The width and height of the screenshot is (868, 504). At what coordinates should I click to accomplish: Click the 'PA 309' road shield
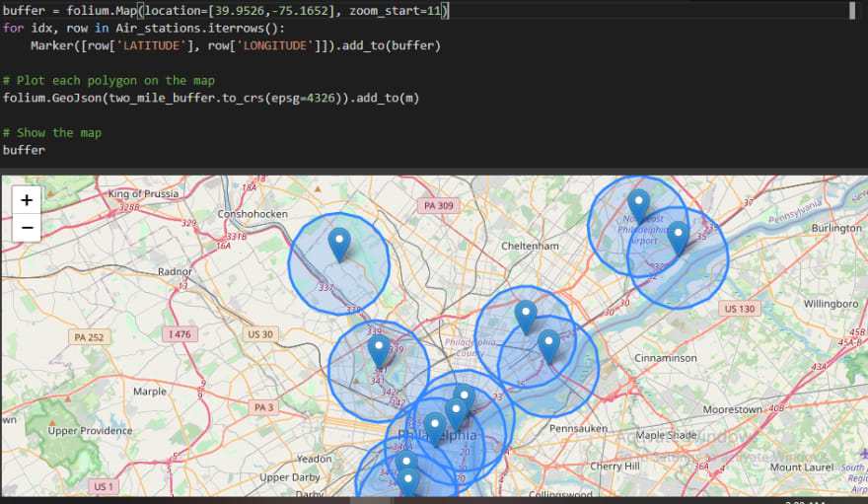(438, 206)
